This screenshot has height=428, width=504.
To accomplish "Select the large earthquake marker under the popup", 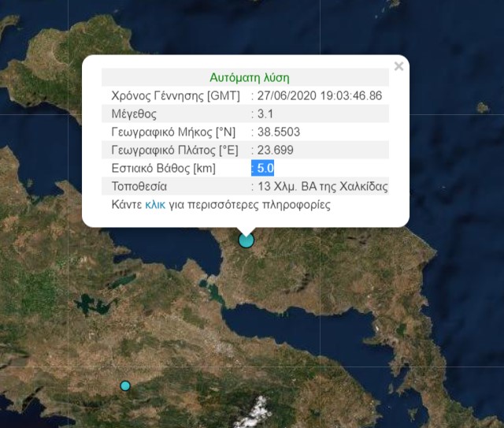I will pos(246,240).
